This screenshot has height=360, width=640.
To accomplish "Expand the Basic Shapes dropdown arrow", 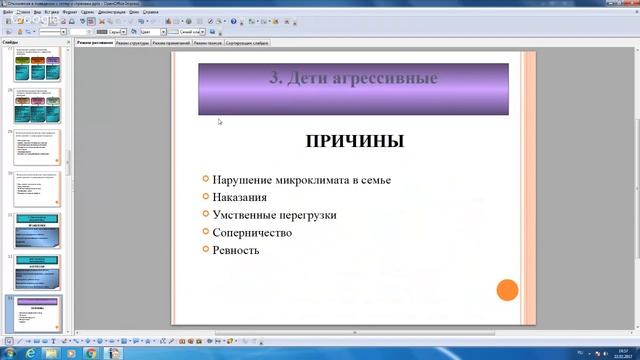I will (93, 341).
